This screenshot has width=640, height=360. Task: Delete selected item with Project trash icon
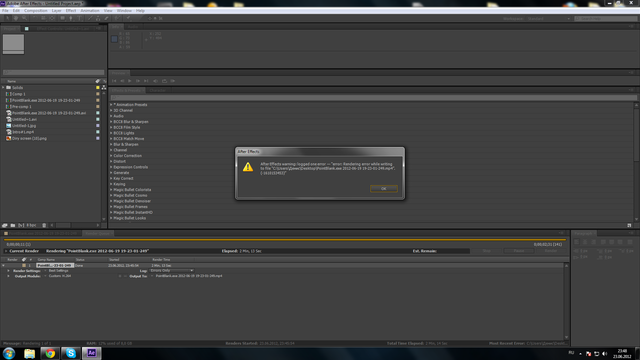(44, 225)
